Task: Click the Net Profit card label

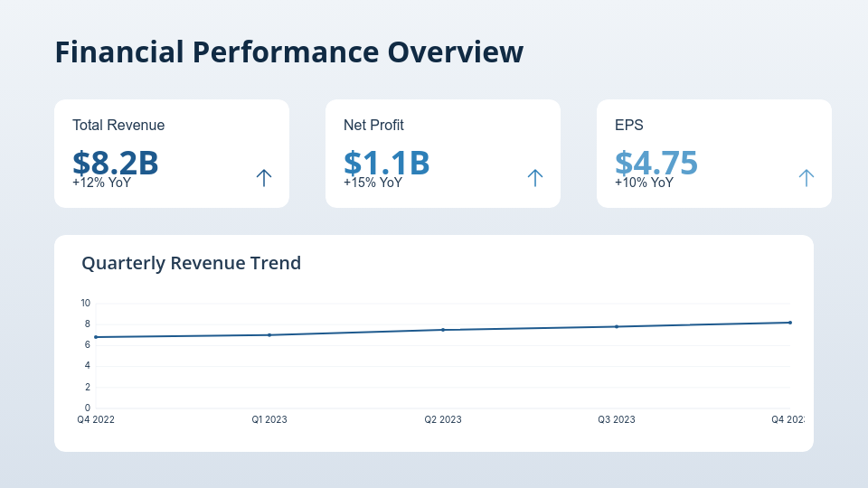Action: (x=373, y=126)
